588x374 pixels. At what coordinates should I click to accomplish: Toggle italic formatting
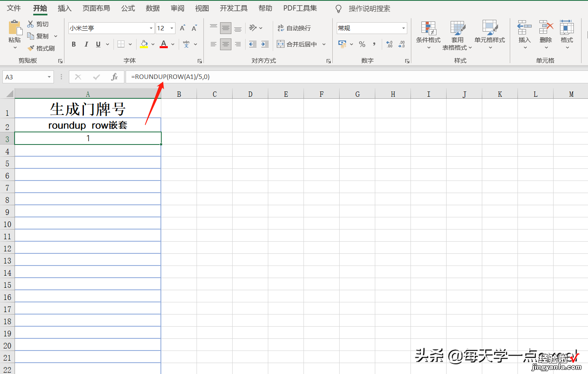pyautogui.click(x=86, y=44)
